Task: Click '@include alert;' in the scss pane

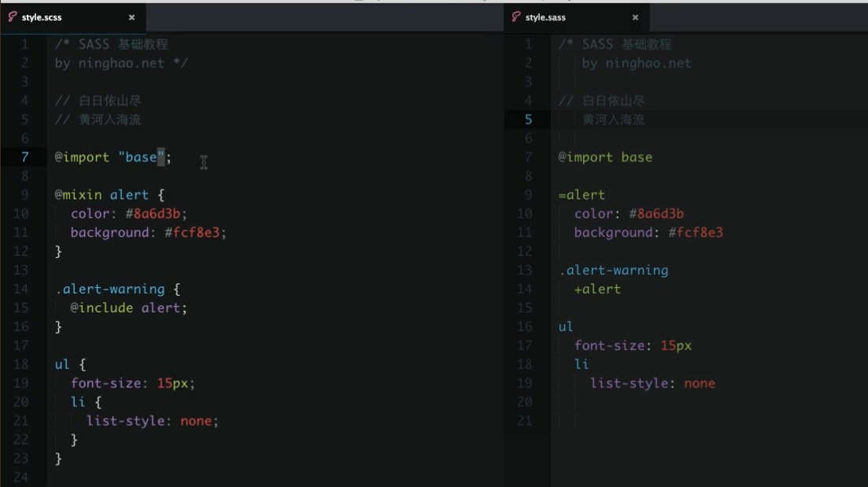Action: (x=129, y=308)
